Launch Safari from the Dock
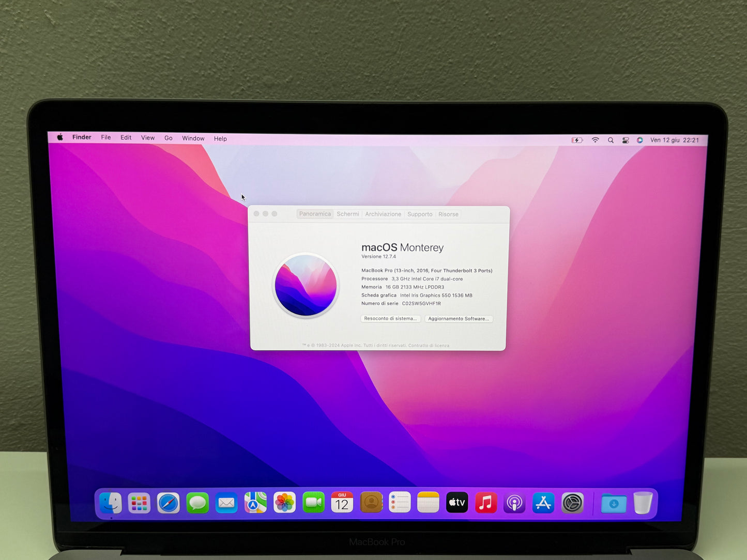 point(168,503)
